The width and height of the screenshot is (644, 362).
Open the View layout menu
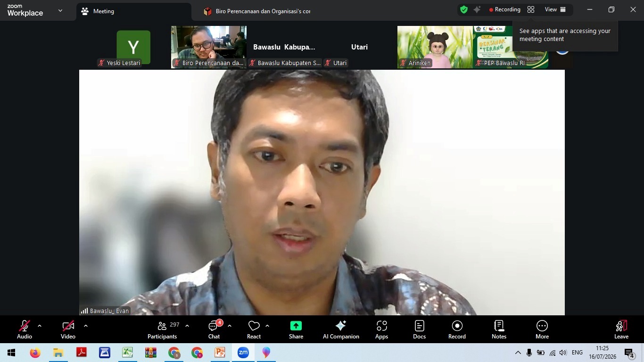555,9
